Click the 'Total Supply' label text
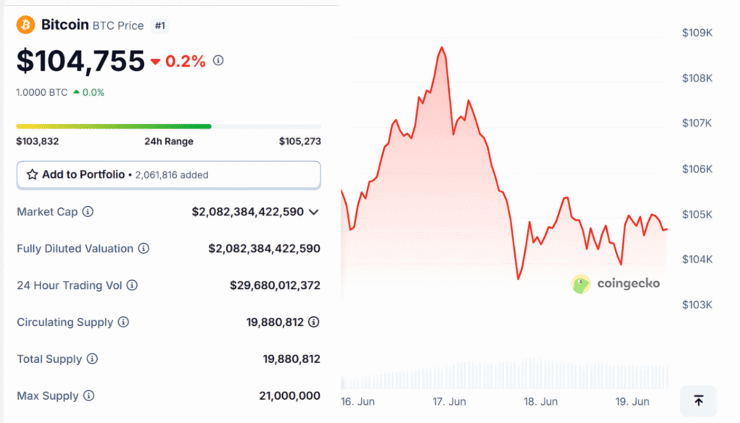The width and height of the screenshot is (740, 423). coord(50,359)
